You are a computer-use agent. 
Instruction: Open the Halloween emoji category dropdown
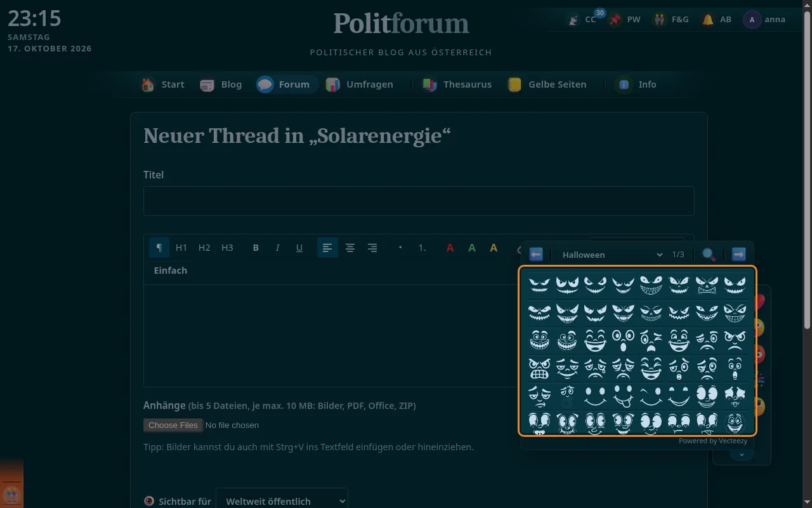click(612, 255)
